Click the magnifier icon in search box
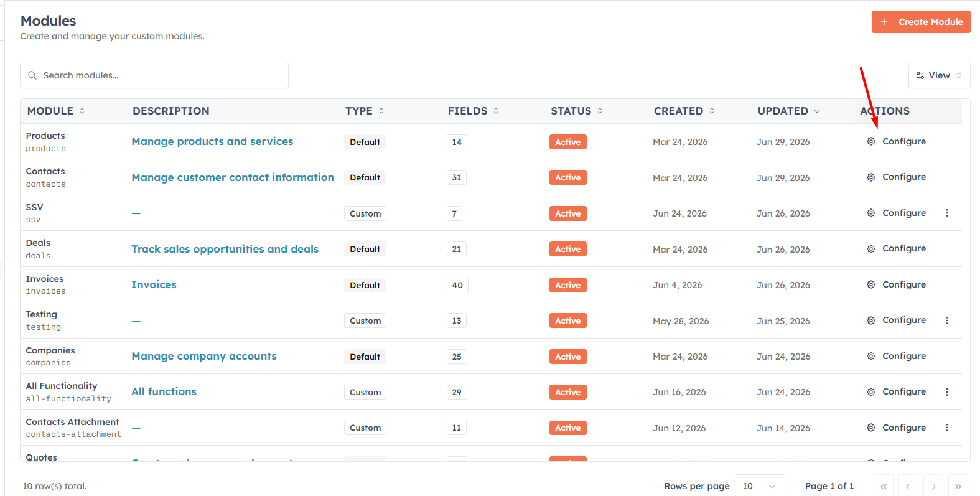Image resolution: width=980 pixels, height=496 pixels. (32, 75)
